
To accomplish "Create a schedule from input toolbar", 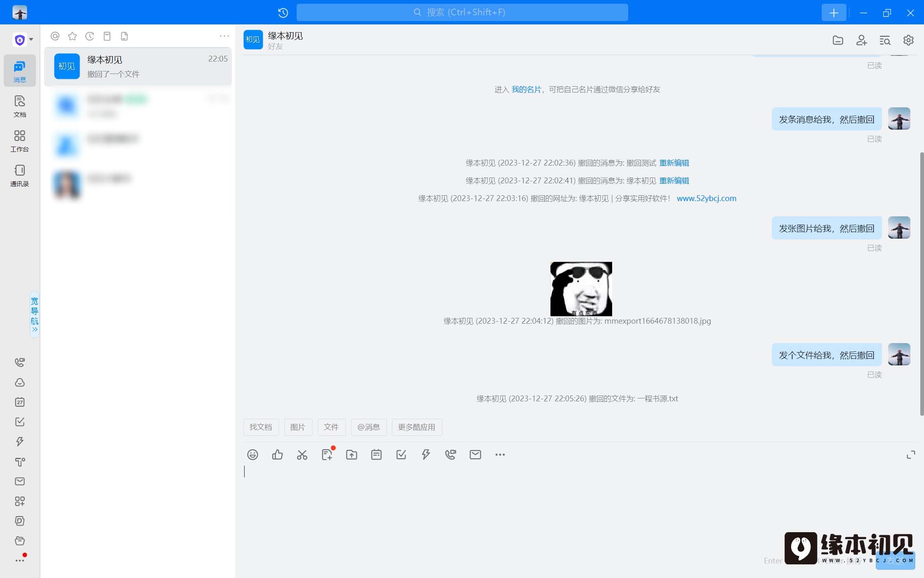I will [376, 455].
